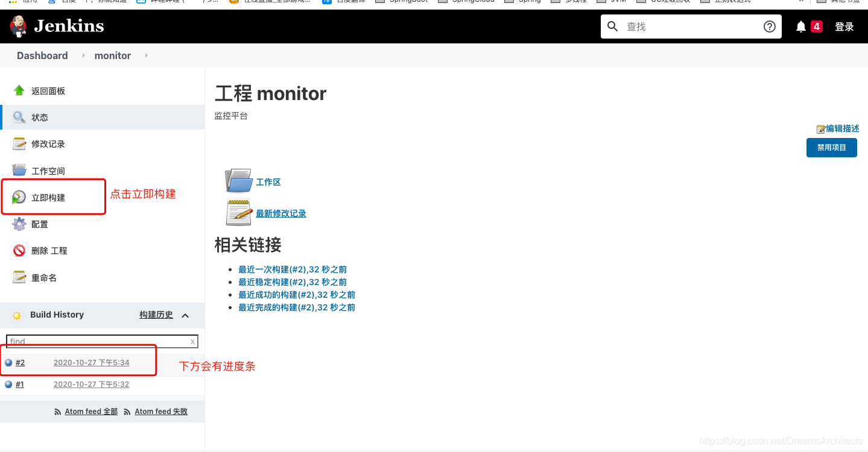The image size is (868, 452).
Task: Open the 工作区 link
Action: pyautogui.click(x=268, y=182)
